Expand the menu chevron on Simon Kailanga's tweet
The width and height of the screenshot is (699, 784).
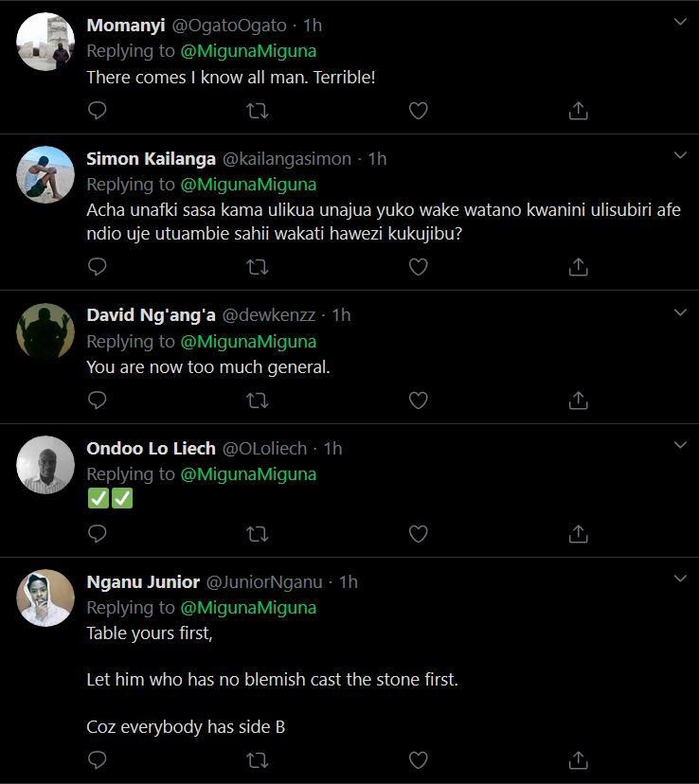[679, 155]
